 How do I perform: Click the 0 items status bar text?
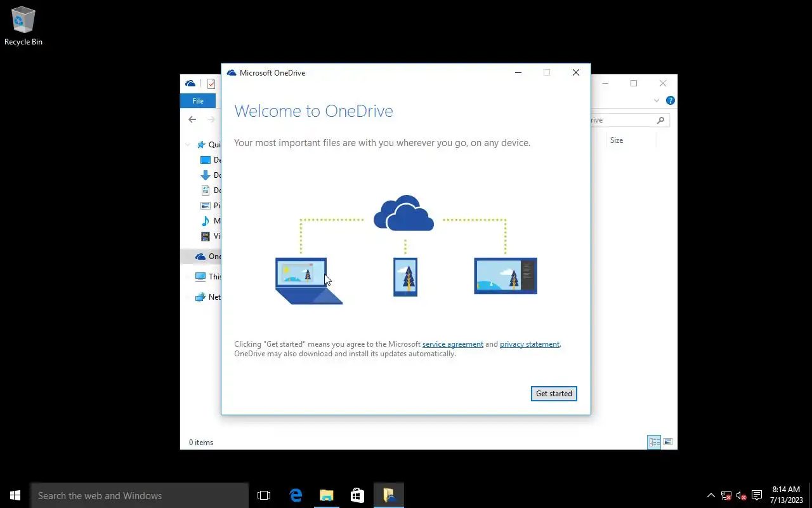201,443
